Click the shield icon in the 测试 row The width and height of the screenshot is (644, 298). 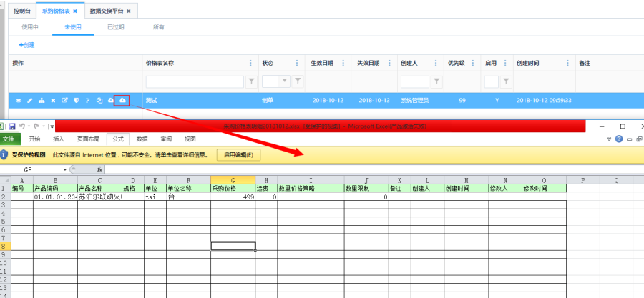[76, 101]
